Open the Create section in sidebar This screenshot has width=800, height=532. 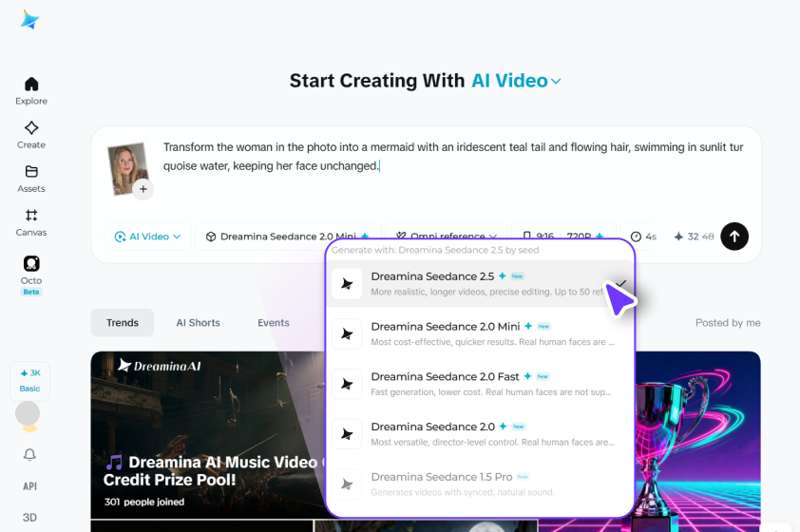[31, 135]
